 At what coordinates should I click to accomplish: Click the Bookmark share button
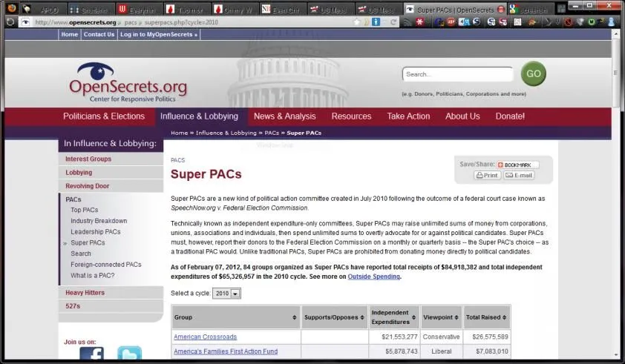[517, 165]
